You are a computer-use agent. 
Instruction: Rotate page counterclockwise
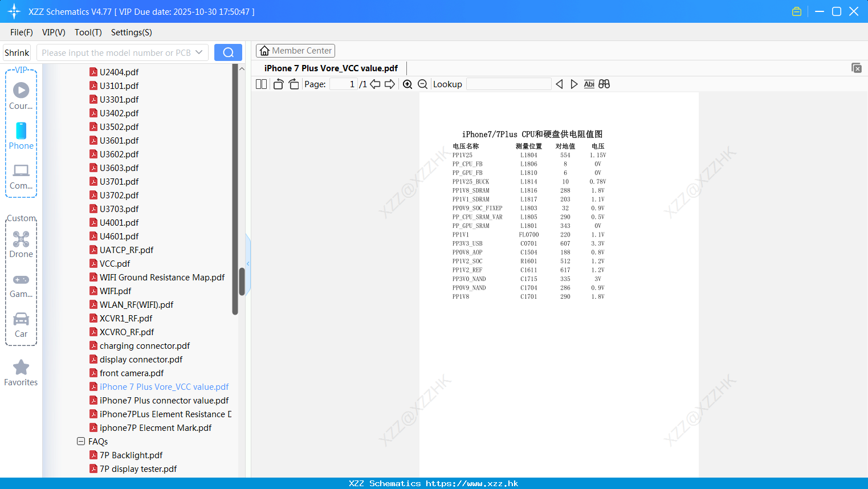[278, 84]
